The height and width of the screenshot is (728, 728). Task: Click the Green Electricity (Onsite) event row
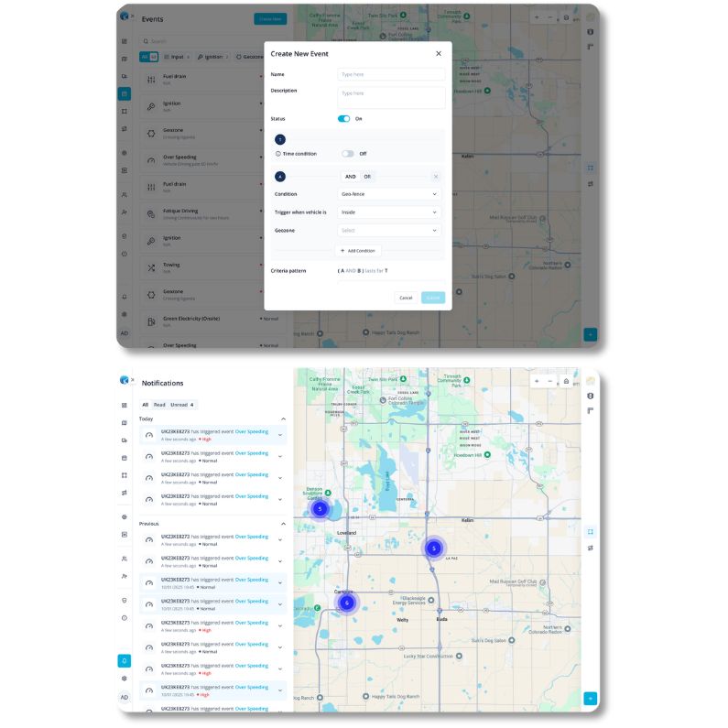tap(213, 321)
